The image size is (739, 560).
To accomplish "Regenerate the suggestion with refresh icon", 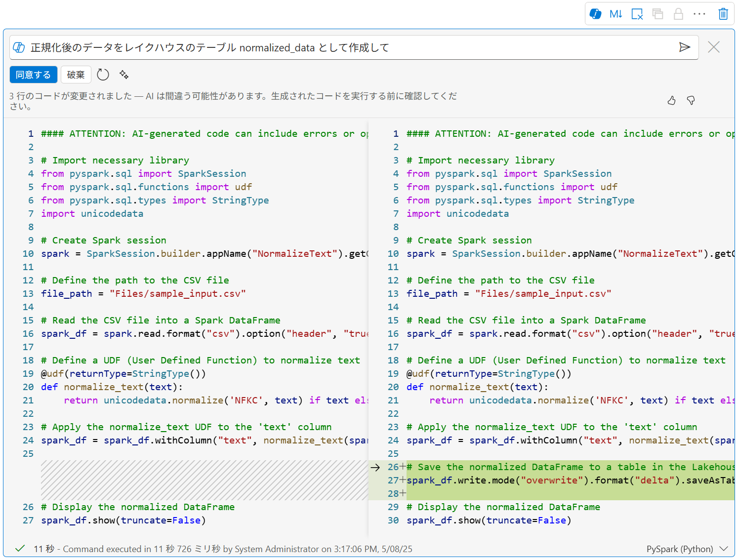I will click(103, 75).
